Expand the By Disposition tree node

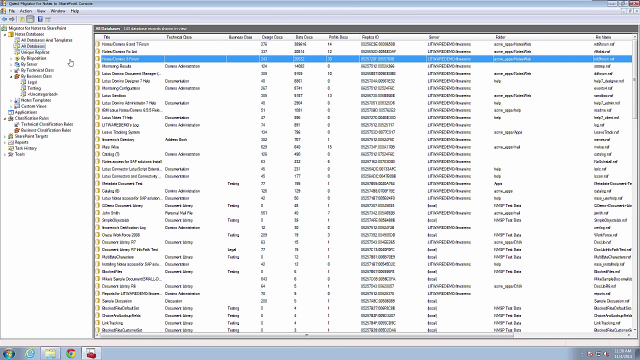point(11,58)
